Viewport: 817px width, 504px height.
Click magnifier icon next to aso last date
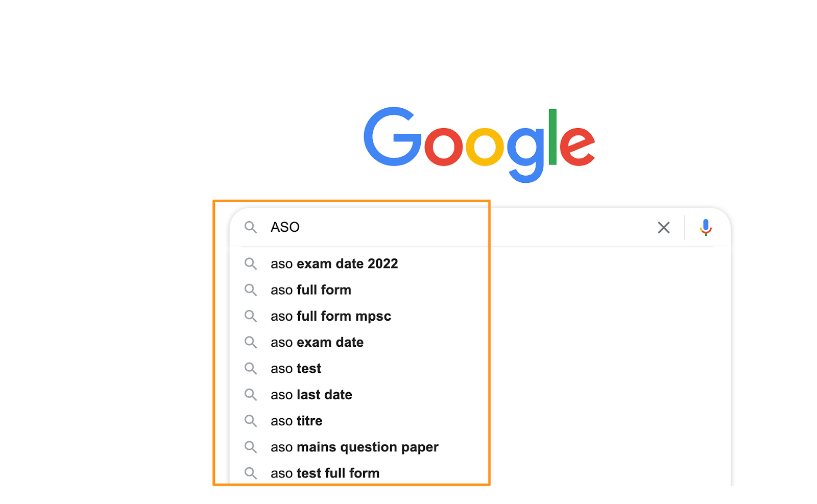pyautogui.click(x=250, y=395)
